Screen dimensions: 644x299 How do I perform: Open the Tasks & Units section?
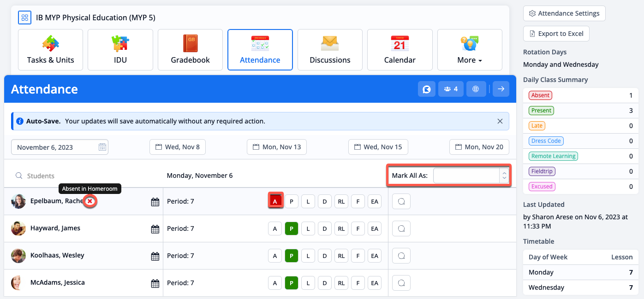pyautogui.click(x=50, y=50)
